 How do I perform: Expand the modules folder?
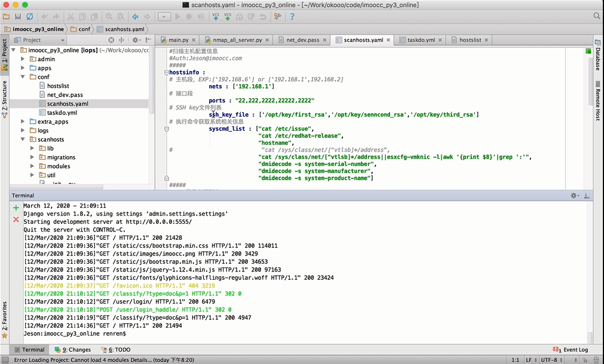[x=32, y=166]
